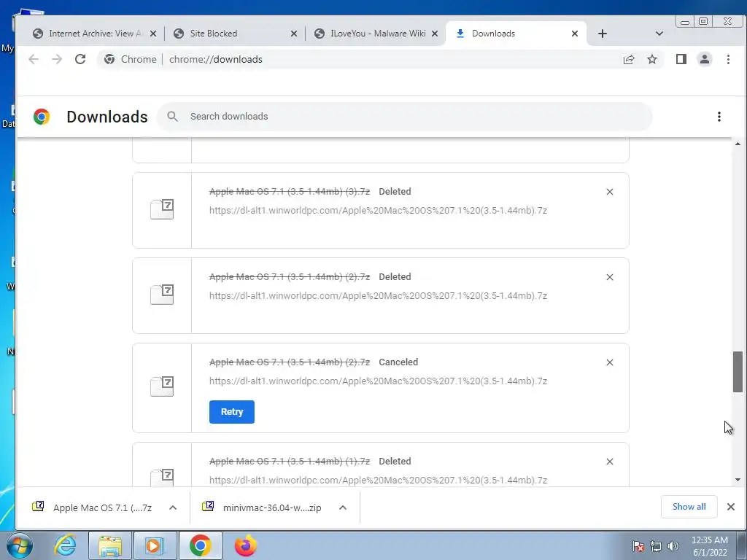Select the Downloads tab

point(516,34)
